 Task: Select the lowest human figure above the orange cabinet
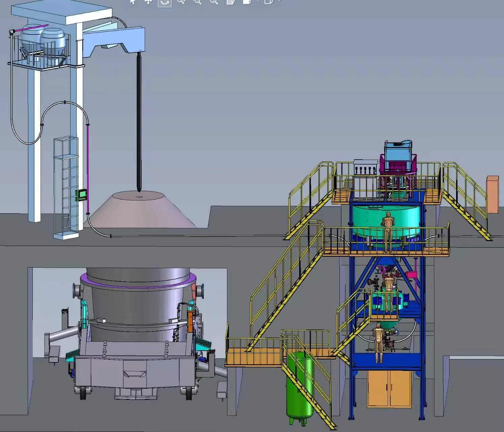point(378,343)
